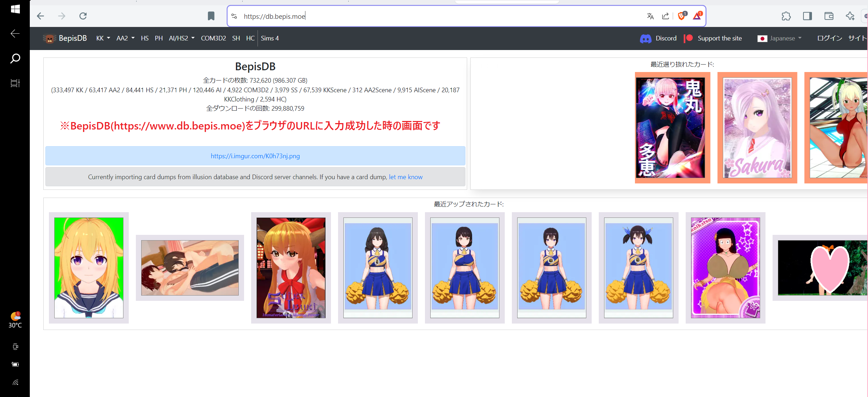Open the purple Koikatsu star card
This screenshot has height=397, width=868.
(725, 268)
